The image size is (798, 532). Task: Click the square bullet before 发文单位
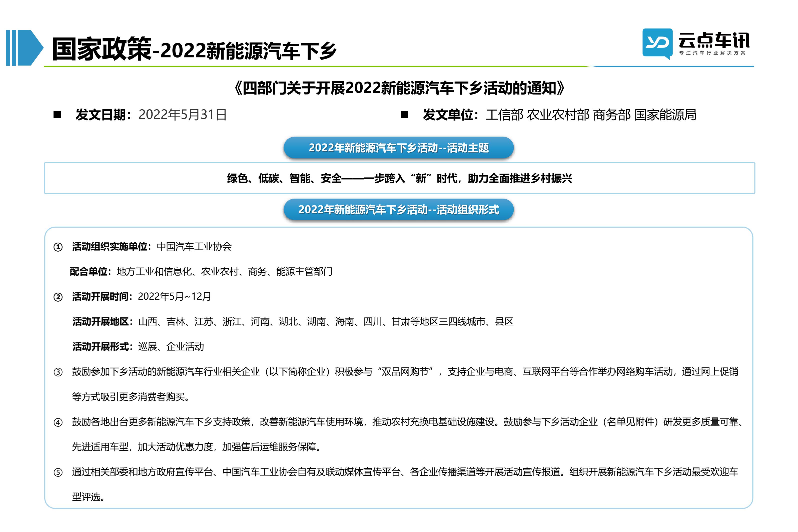click(x=404, y=115)
